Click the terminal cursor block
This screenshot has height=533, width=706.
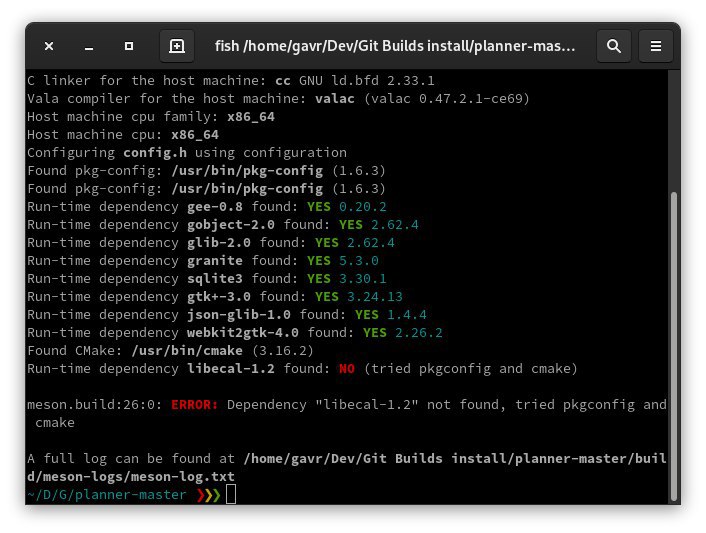[x=231, y=494]
